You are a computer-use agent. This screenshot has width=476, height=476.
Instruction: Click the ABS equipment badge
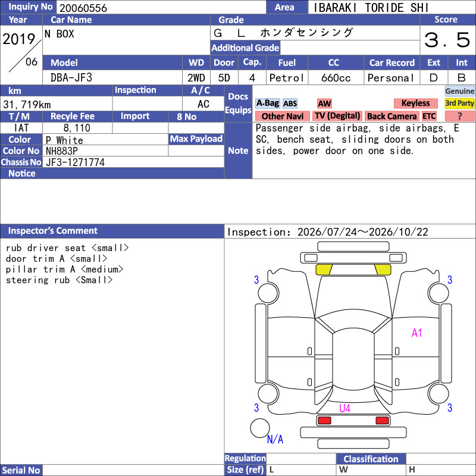pyautogui.click(x=290, y=104)
